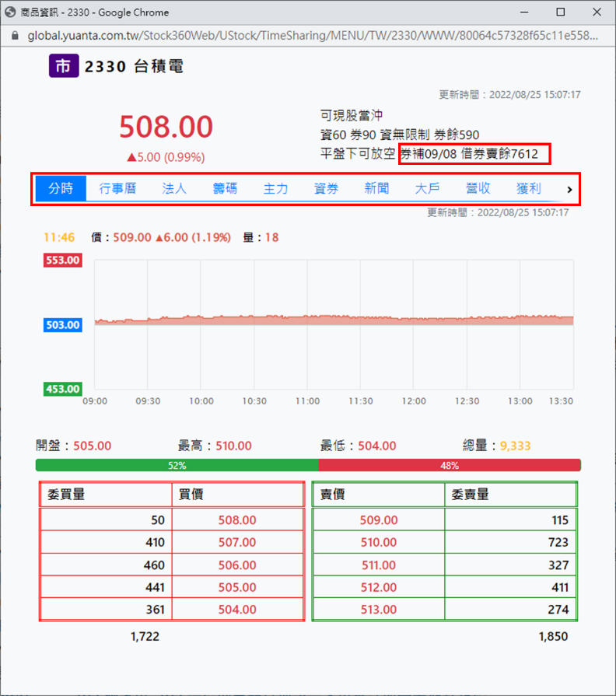Click the red 48% sell ratio bar
Viewport: 616px width, 696px height.
[x=450, y=465]
